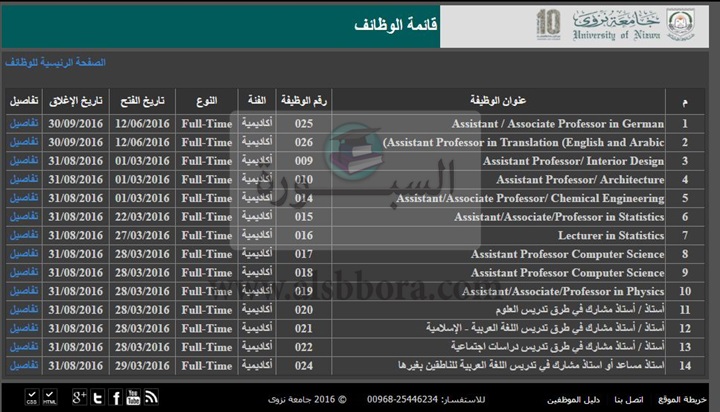720x412 pixels.
Task: Open خريطة الموقع in footer menu
Action: pyautogui.click(x=683, y=398)
